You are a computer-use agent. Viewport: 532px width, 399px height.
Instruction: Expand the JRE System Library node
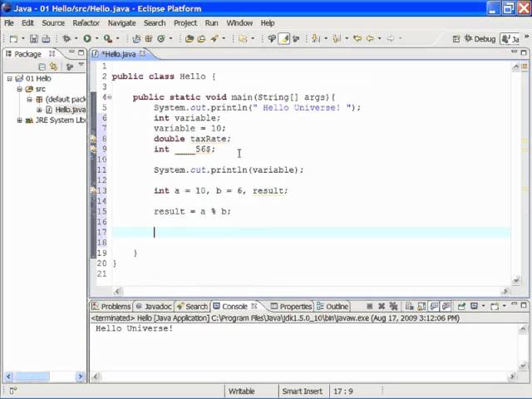pos(20,121)
